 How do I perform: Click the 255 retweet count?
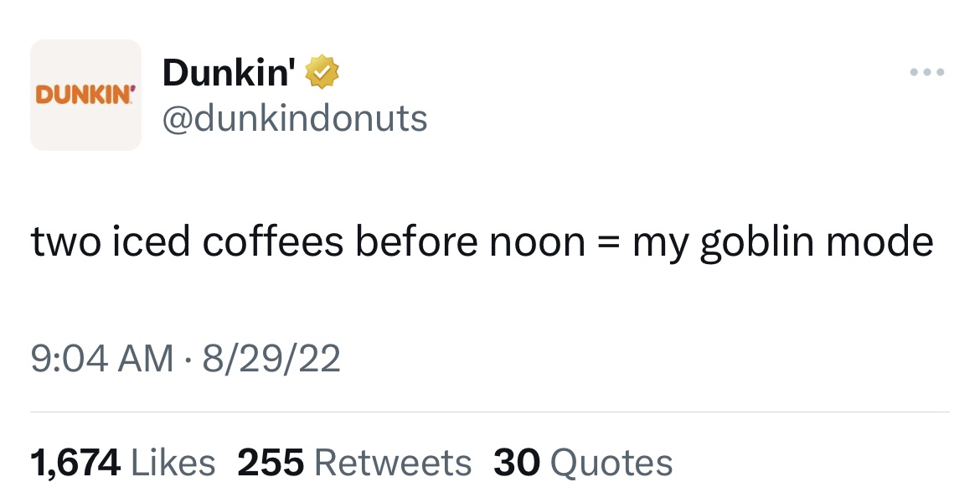[271, 463]
